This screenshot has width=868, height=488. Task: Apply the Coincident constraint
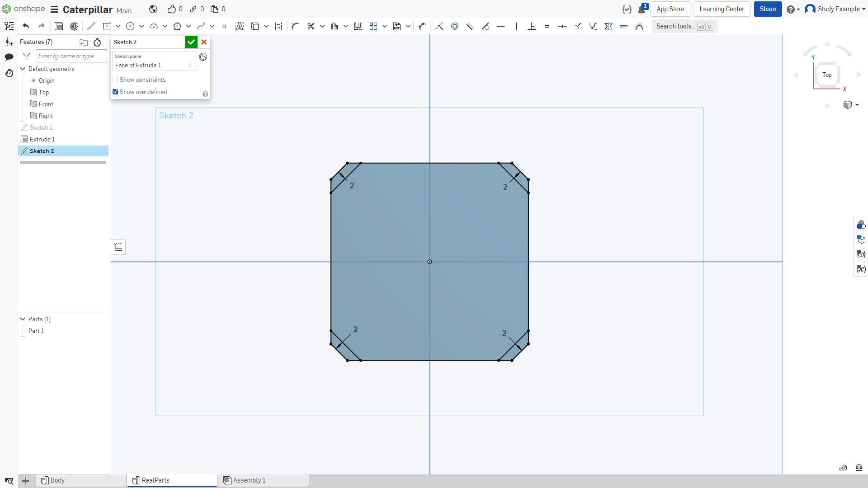coord(439,26)
